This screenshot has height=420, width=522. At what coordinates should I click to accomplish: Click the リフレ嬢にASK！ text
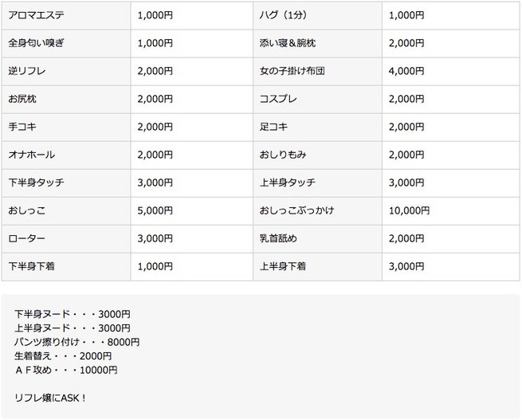coord(50,396)
